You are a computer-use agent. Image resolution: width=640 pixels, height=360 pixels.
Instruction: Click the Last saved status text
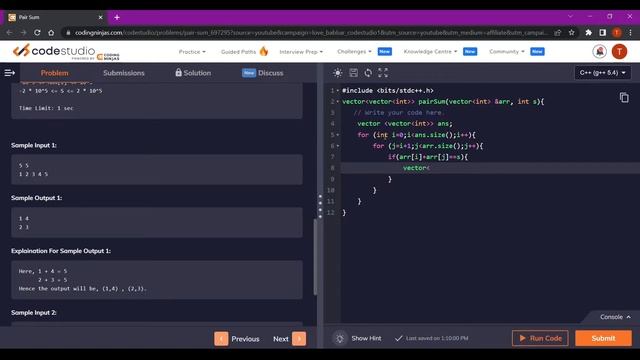coord(437,338)
